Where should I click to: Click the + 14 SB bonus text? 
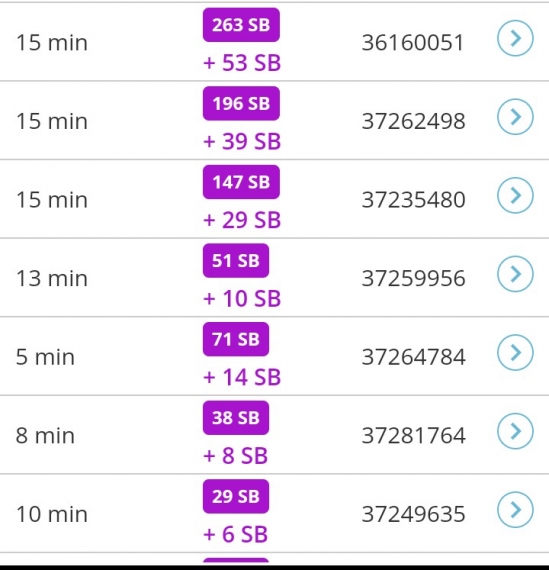[x=242, y=377]
